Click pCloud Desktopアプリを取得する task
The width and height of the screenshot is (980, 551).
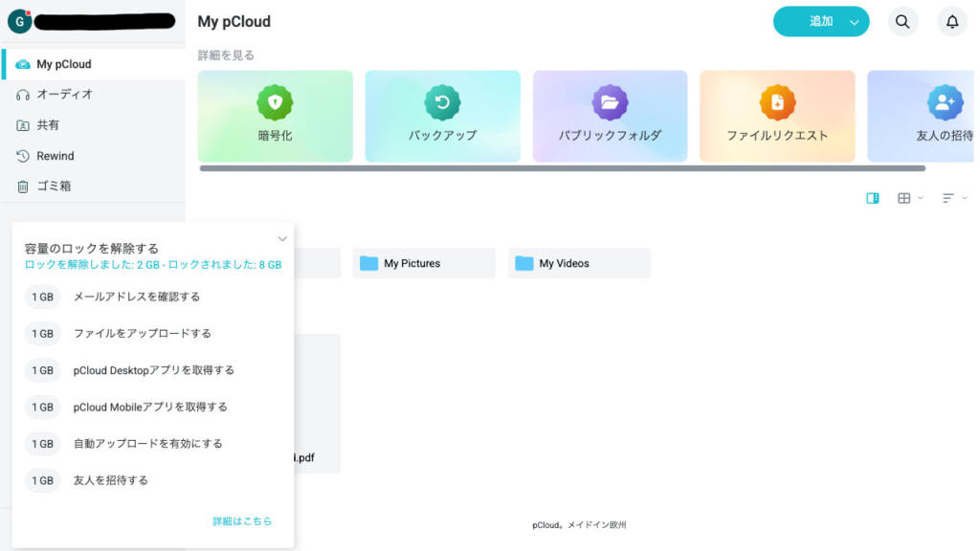(x=153, y=370)
